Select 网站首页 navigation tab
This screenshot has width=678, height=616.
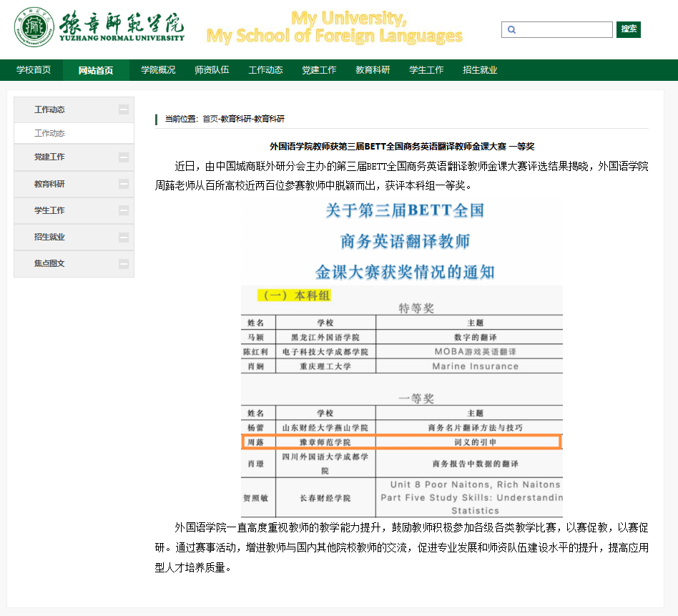tap(96, 70)
